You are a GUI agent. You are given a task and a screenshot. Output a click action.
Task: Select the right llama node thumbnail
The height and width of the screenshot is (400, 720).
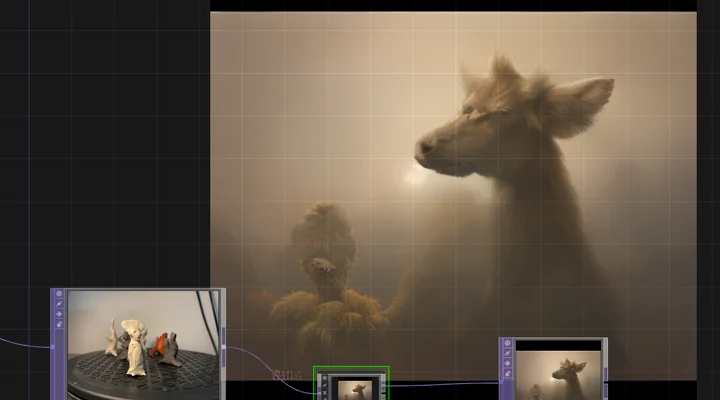(558, 370)
